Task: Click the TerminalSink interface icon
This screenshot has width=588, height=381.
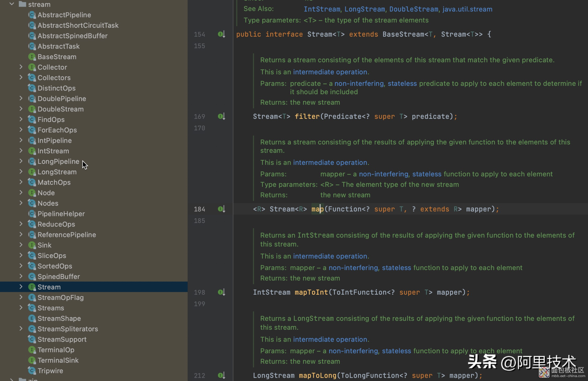Action: tap(32, 360)
